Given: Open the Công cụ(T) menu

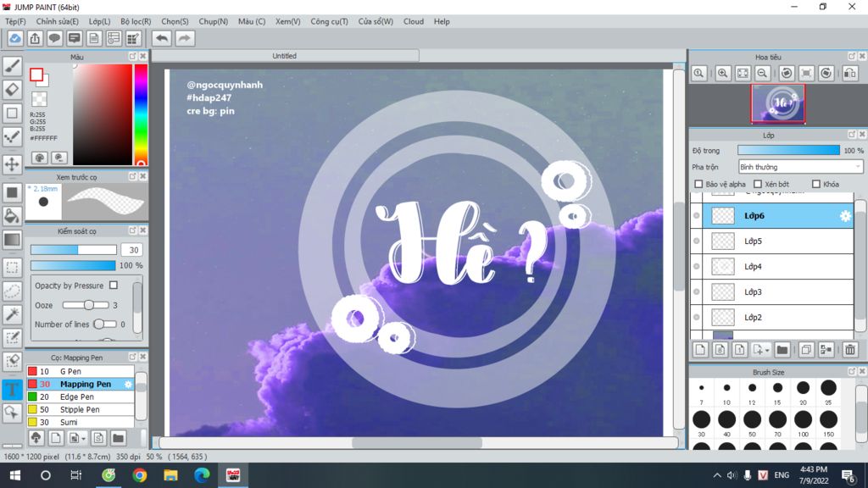Looking at the screenshot, I should tap(329, 21).
